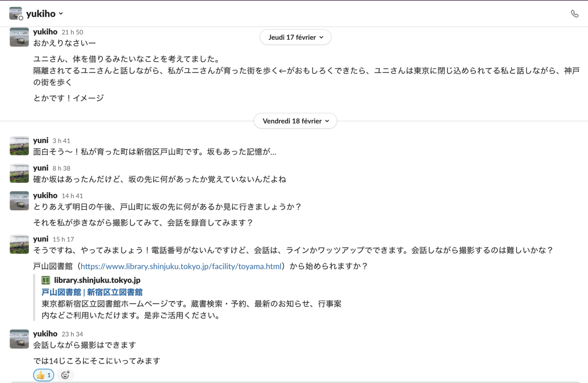Click yuni's avatar on the 3 h 41 message
Screen dimensions: 588x383
[19, 146]
